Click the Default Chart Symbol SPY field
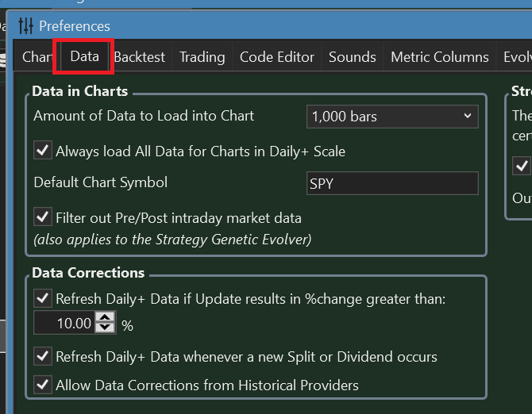532x414 pixels. click(392, 183)
